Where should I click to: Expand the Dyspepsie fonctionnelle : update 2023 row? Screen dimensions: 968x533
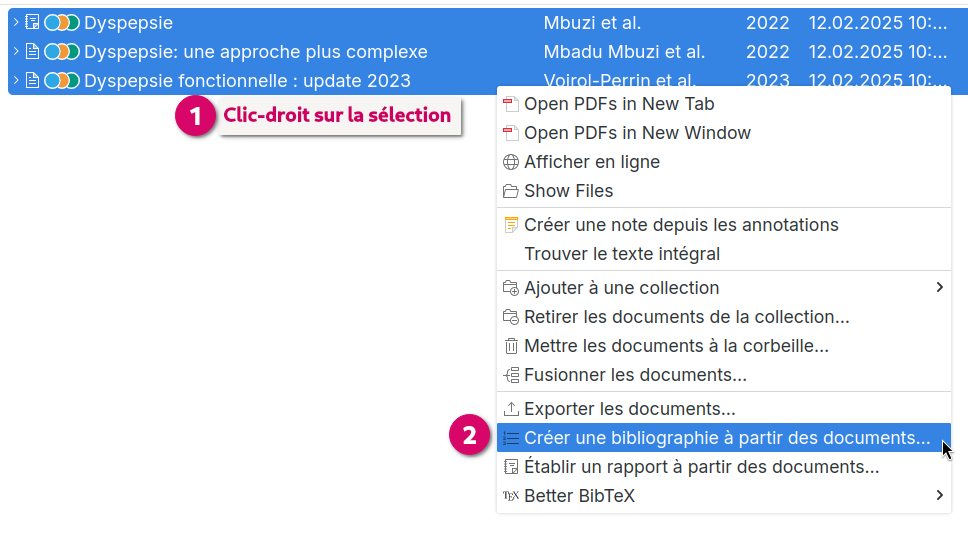click(16, 80)
